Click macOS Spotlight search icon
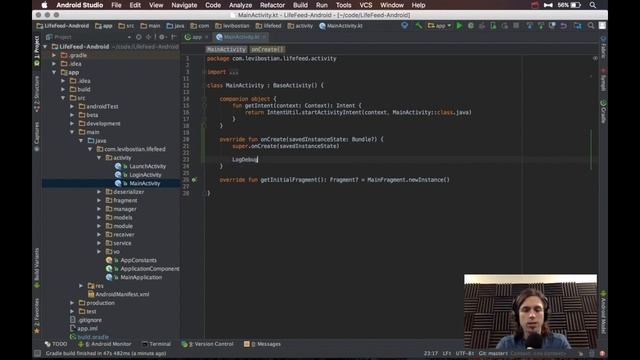The image size is (640, 360). pyautogui.click(x=593, y=5)
